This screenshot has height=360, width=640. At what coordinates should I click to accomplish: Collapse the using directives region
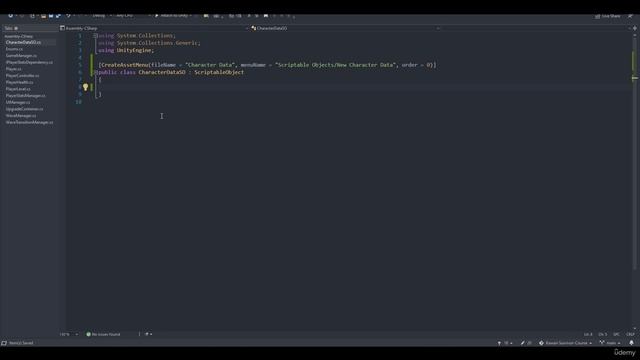(95, 36)
